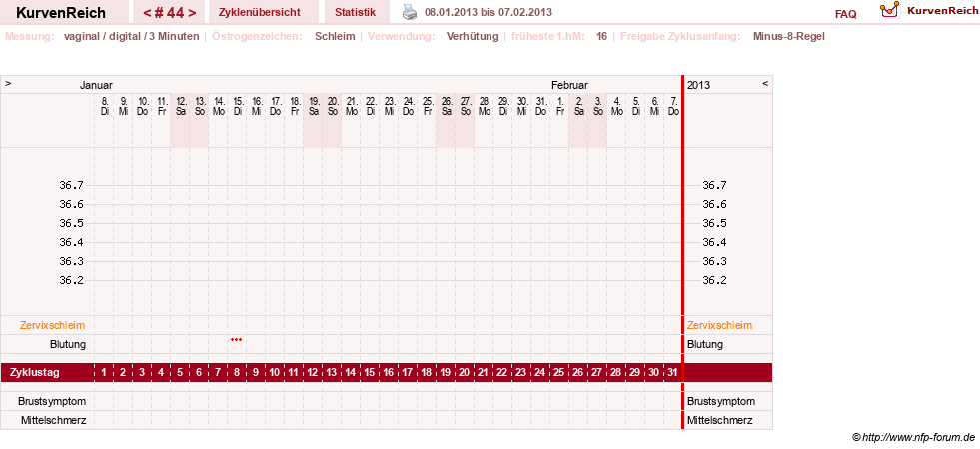Click the < arrow right of 2013
980x449 pixels.
[x=765, y=83]
